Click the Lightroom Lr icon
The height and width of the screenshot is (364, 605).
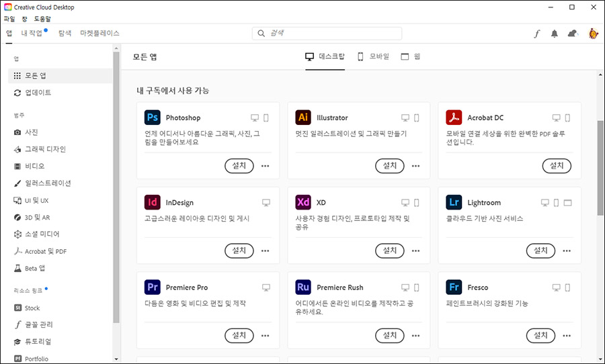point(454,202)
